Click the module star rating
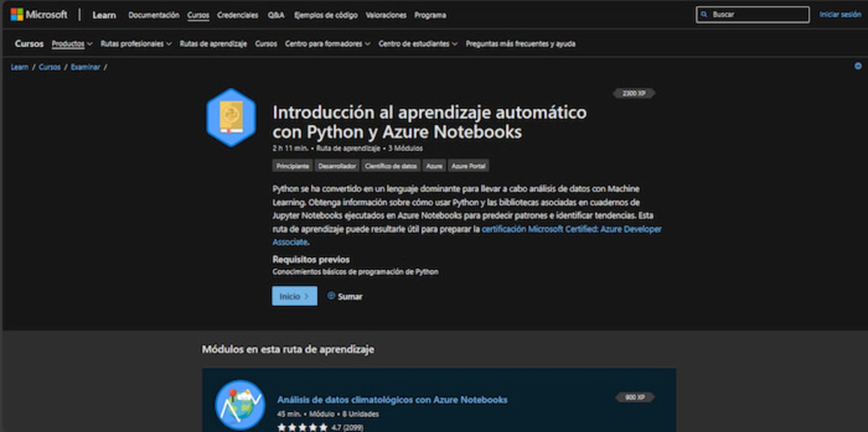This screenshot has height=432, width=868. (x=302, y=427)
